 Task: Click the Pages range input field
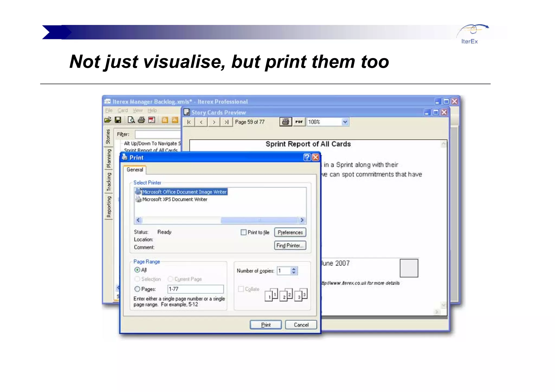tap(195, 289)
